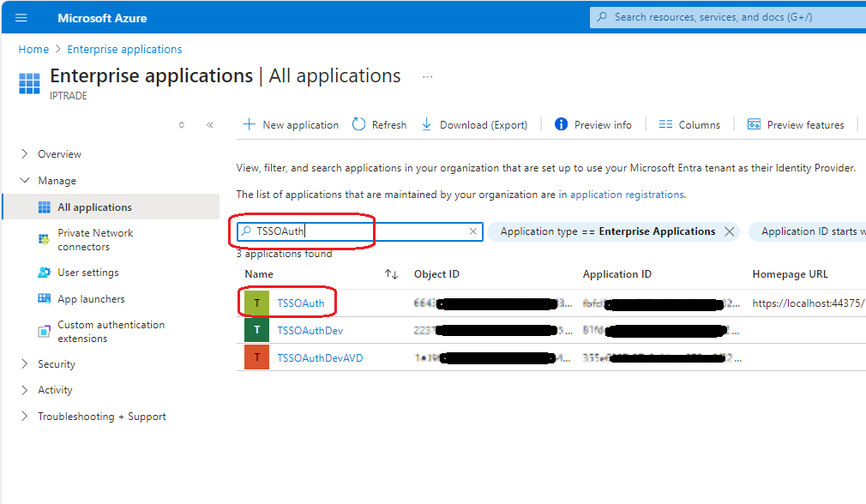Open Private Network connectors
Image resolution: width=866 pixels, height=504 pixels.
(95, 240)
